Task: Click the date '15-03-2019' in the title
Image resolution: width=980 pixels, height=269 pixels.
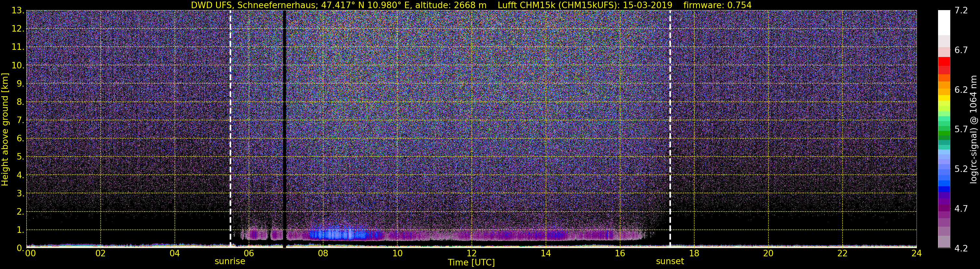Action: click(648, 5)
